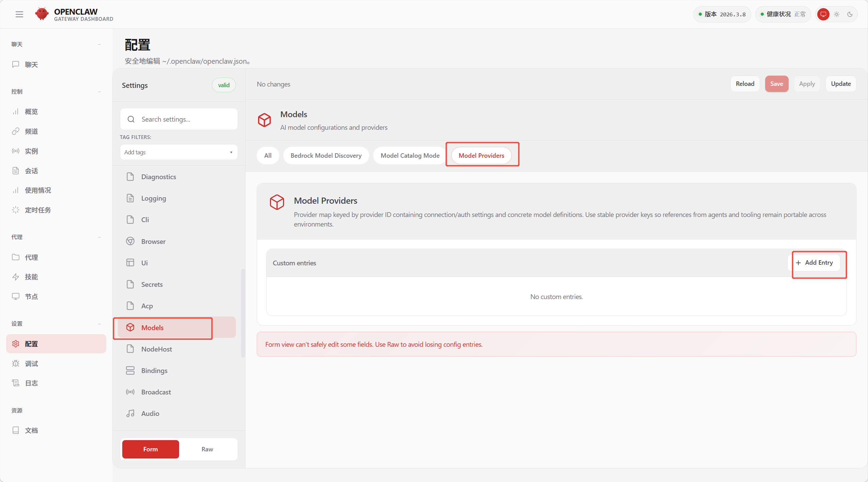Open 调试 debug page

(x=31, y=363)
